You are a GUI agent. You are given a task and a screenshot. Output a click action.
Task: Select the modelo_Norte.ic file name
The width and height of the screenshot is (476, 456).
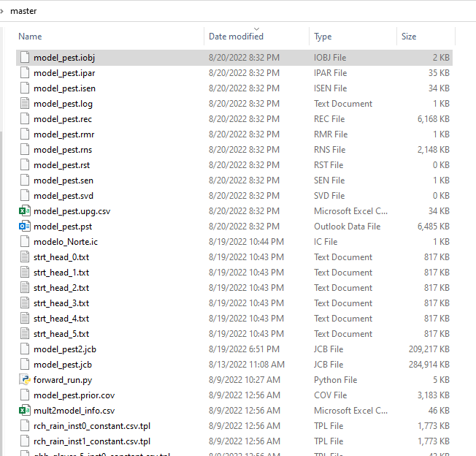click(66, 241)
